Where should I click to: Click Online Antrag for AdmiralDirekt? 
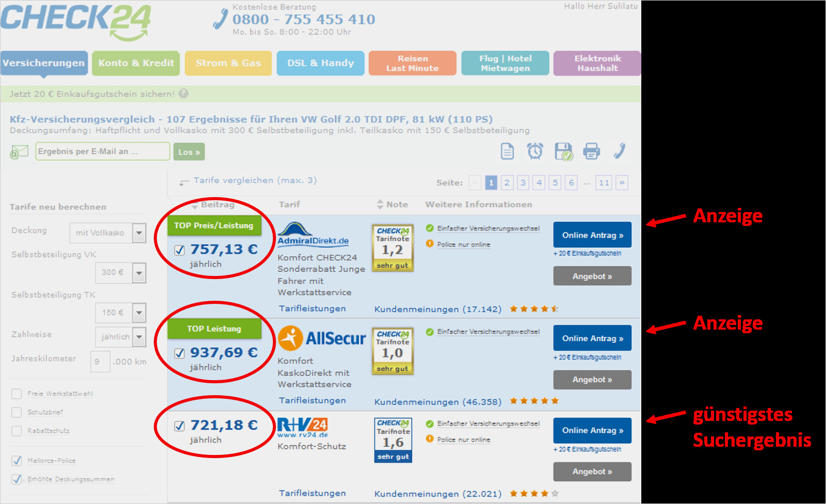592,235
